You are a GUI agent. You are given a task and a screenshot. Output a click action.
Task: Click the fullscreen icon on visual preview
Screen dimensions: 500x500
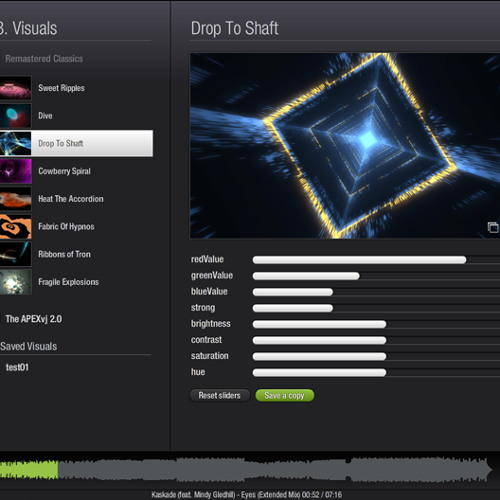click(493, 227)
